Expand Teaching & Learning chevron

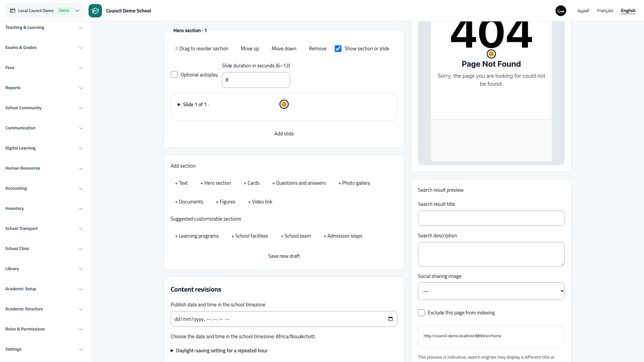pyautogui.click(x=81, y=27)
